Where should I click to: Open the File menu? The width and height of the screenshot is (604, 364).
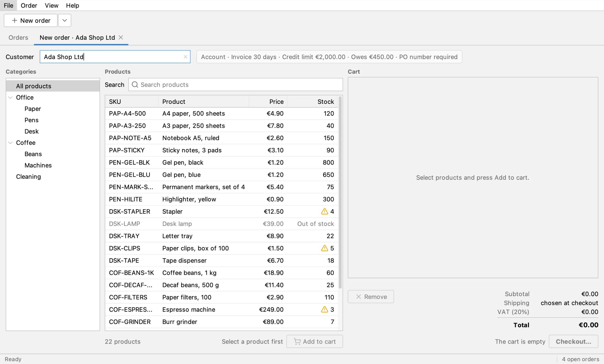[9, 5]
